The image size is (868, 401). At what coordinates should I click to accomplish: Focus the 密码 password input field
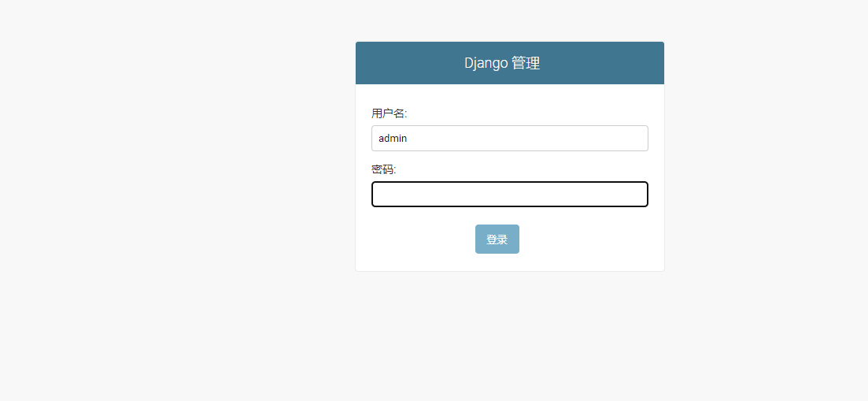pyautogui.click(x=510, y=195)
